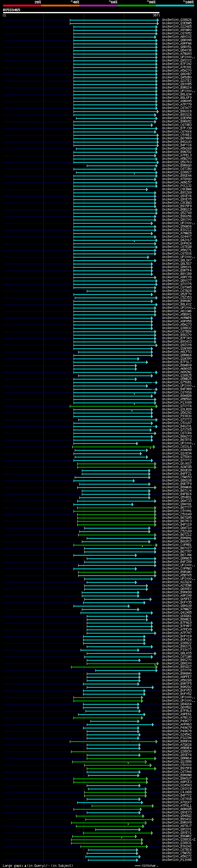Click the query end position 387
Screen dimensions: 197x868
click(x=155, y=15)
